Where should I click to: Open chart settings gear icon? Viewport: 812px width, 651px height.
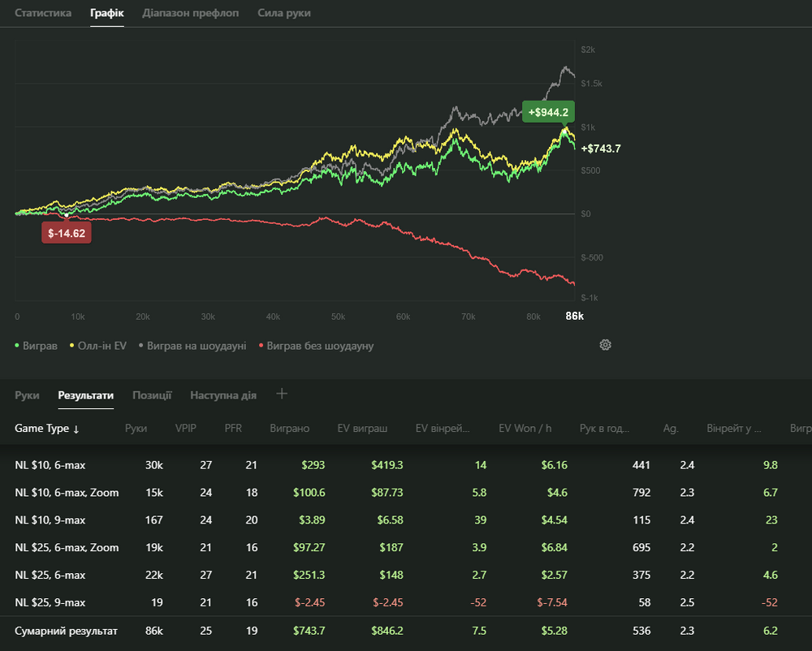tap(605, 345)
